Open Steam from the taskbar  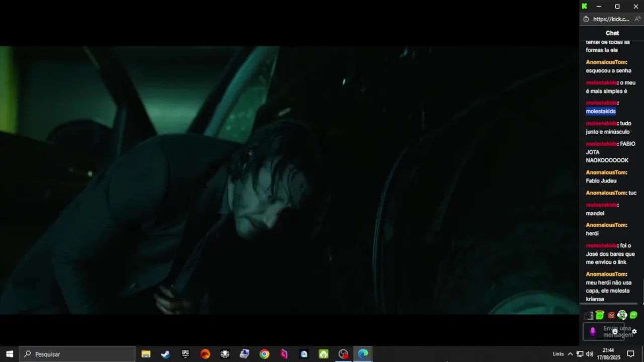click(166, 354)
